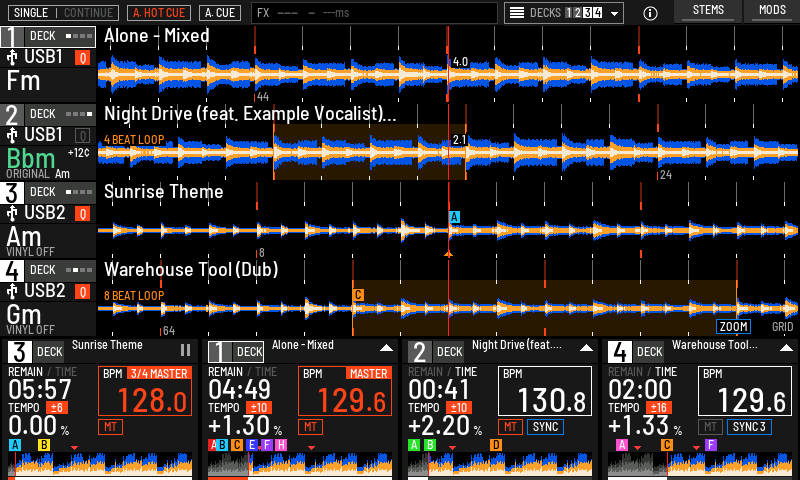Select deck 1 DECK header row
Viewport: 800px width, 480px height.
[x=48, y=36]
